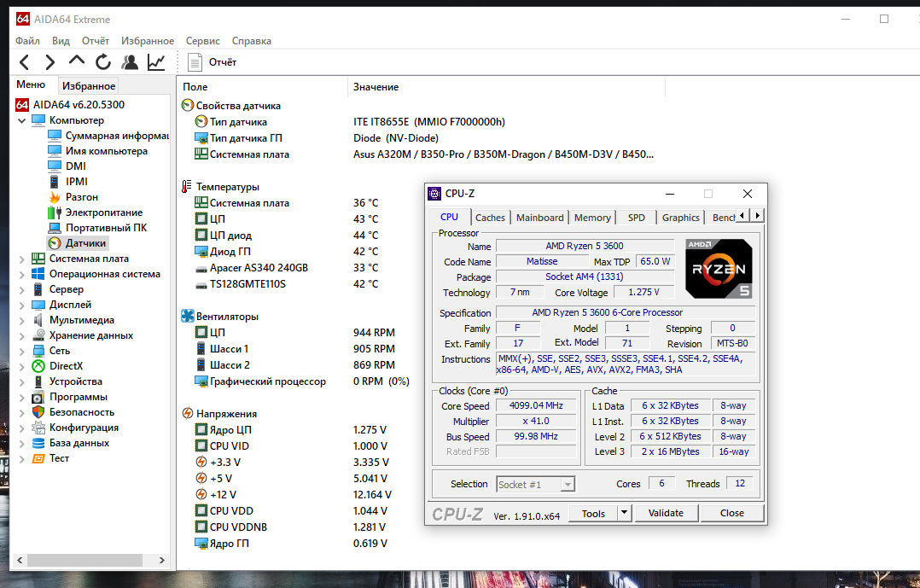The width and height of the screenshot is (920, 588).
Task: Expand the Сервер tree node
Action: (21, 289)
